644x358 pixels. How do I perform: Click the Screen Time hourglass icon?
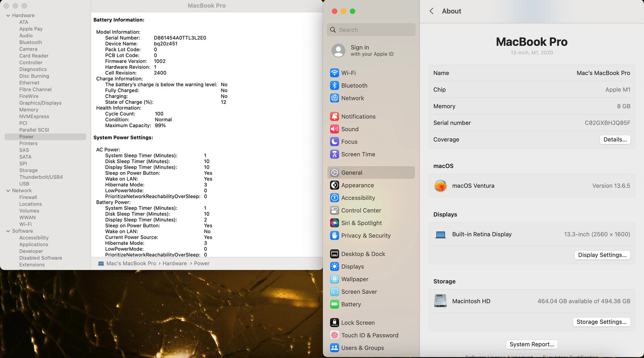334,154
